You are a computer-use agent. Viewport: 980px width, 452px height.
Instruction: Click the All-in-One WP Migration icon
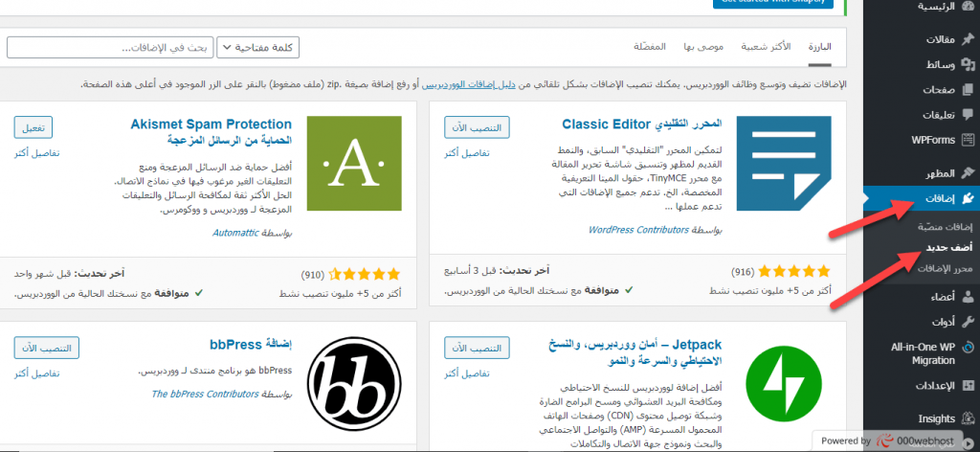click(969, 348)
